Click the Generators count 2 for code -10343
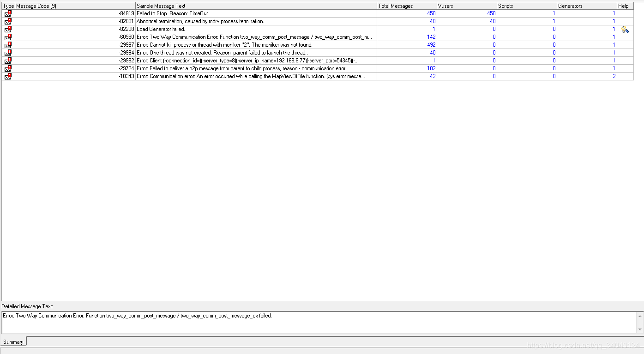 [x=614, y=76]
